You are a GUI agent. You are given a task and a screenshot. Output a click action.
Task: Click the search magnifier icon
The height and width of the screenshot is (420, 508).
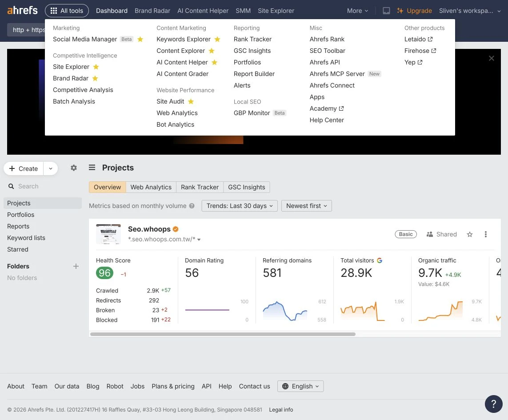click(x=11, y=186)
